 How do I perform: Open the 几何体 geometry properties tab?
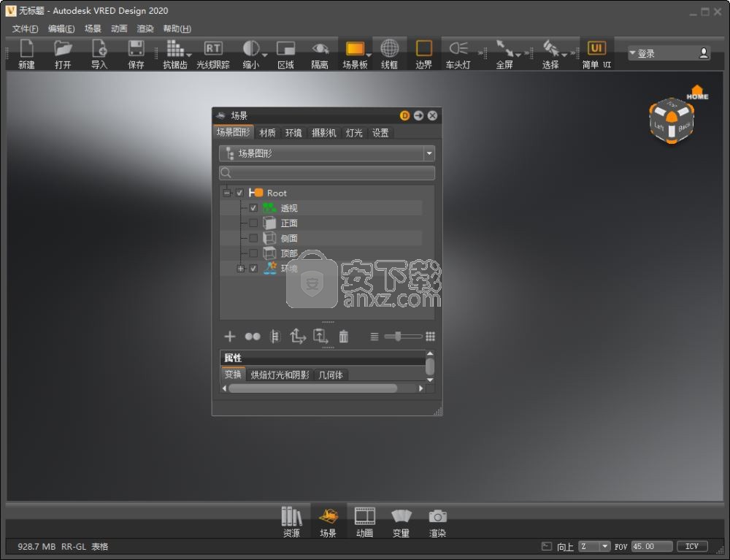331,375
